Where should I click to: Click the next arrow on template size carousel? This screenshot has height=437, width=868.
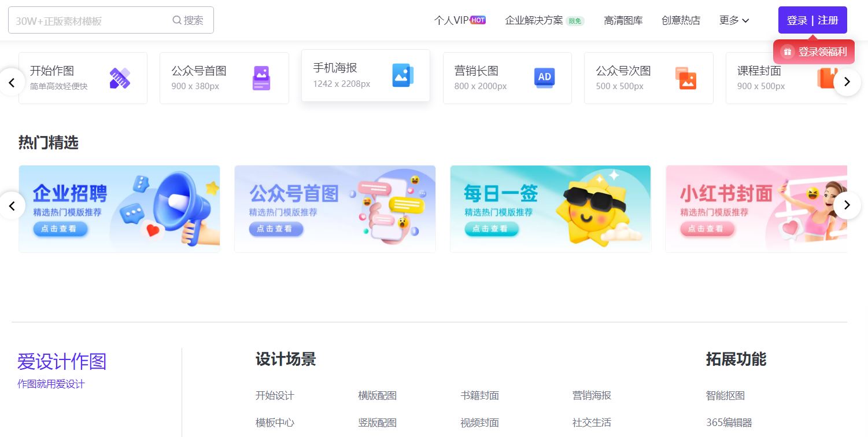(x=847, y=82)
